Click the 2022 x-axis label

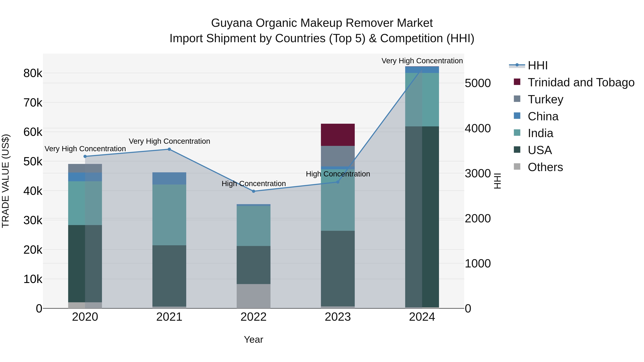[x=253, y=317]
